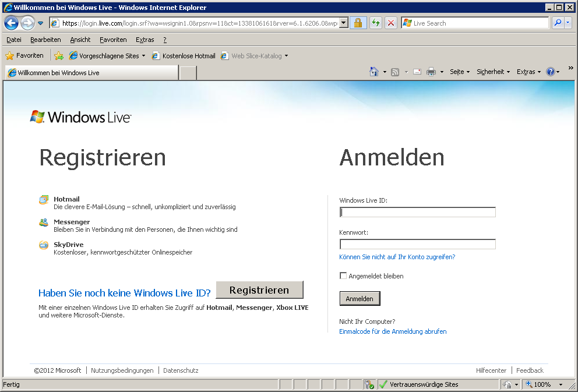Open the Extras command bar menu

pyautogui.click(x=528, y=72)
